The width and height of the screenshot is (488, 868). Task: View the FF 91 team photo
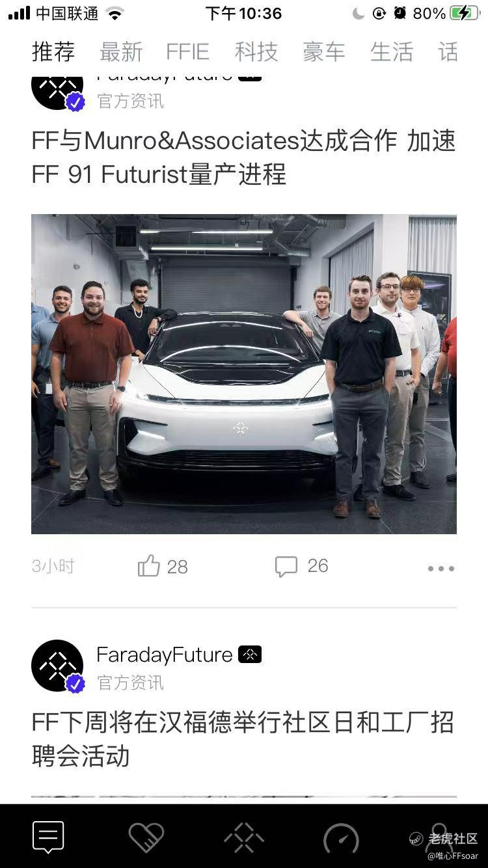pos(244,374)
